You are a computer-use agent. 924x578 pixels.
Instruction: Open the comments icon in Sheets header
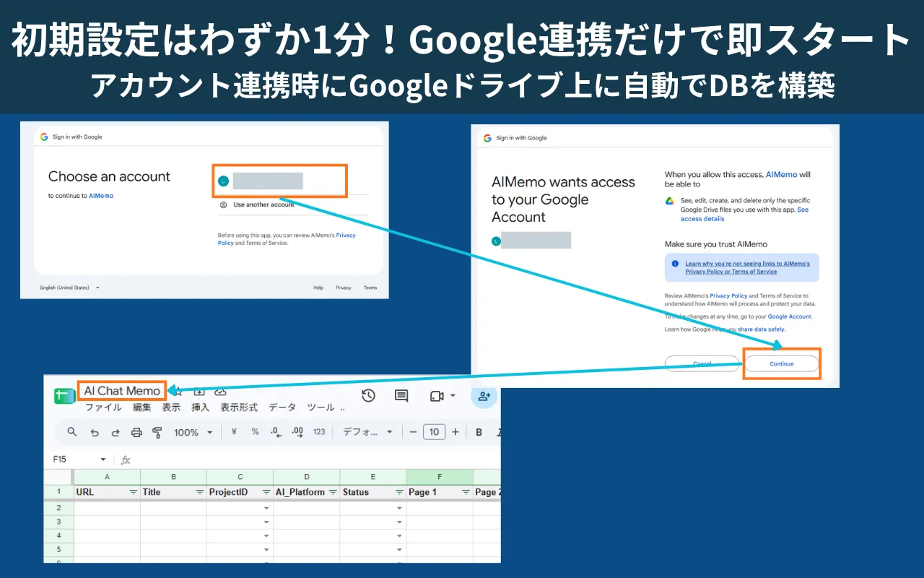(x=401, y=395)
